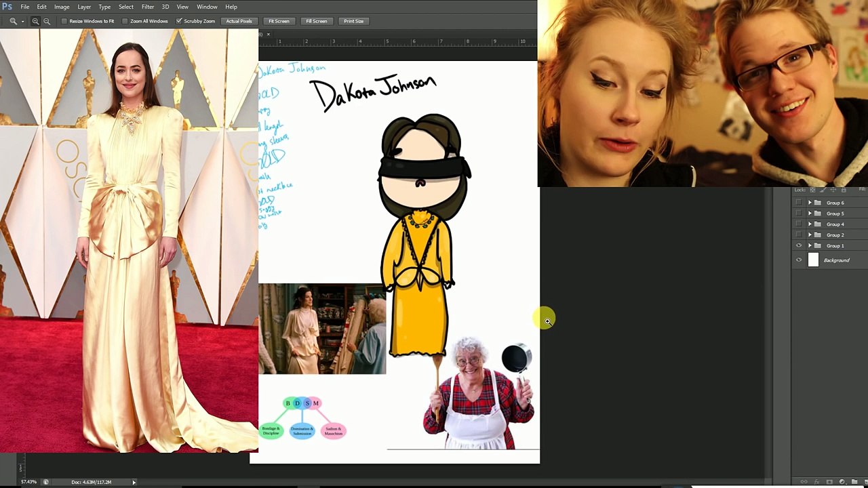Viewport: 868px width, 488px height.
Task: Open the 3D menu
Action: (165, 7)
